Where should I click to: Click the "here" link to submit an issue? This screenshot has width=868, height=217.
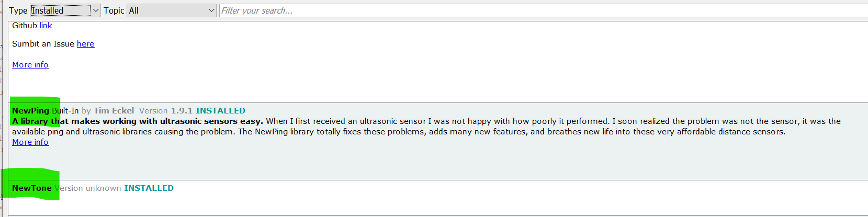pos(85,44)
